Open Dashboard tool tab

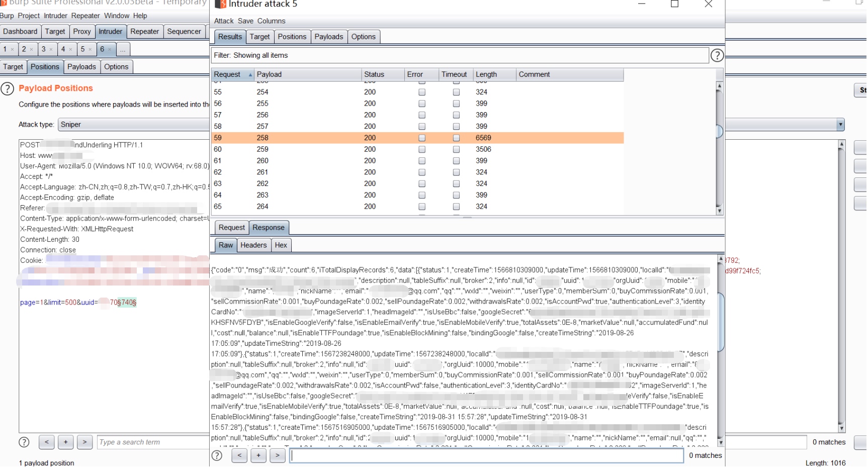click(20, 31)
